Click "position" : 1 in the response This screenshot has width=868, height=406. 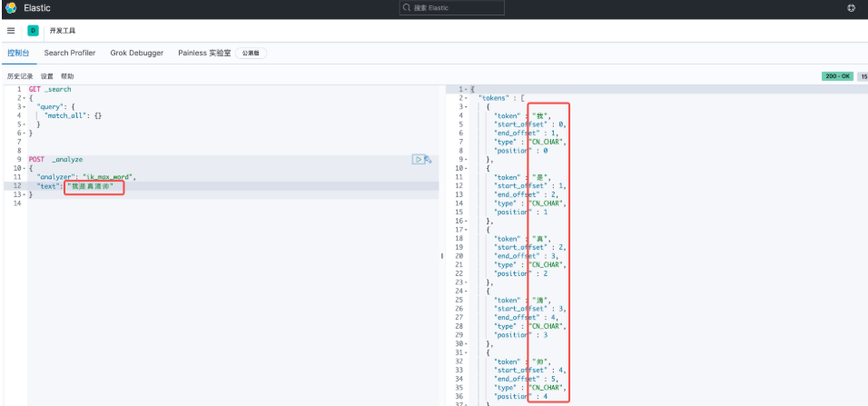pos(521,213)
